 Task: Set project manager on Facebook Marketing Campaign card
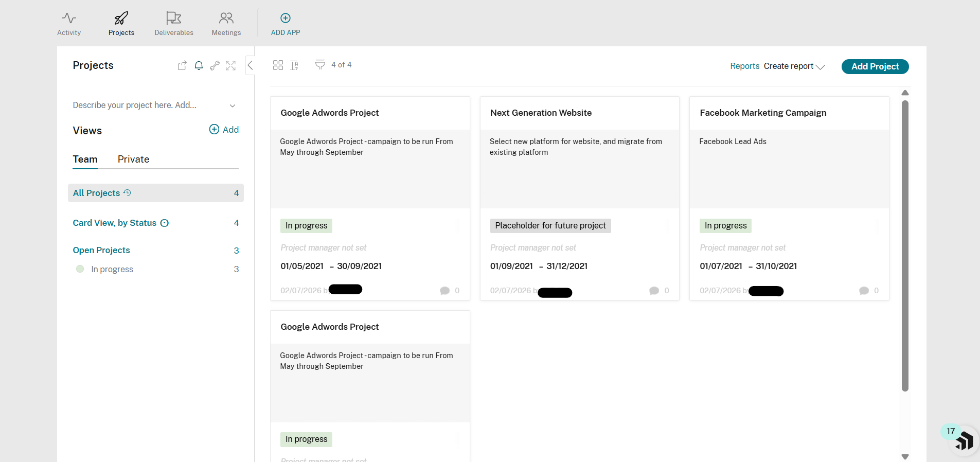tap(743, 248)
